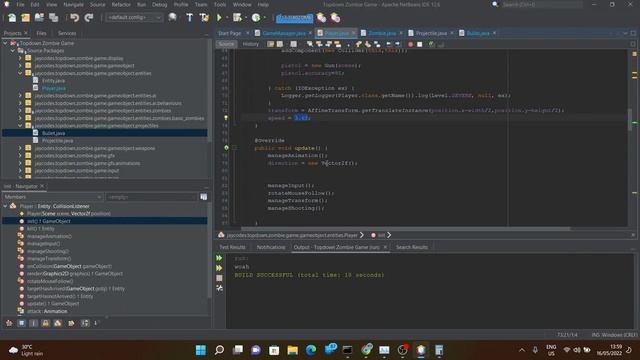The image size is (640, 360).
Task: Open the Refactor menu
Action: [x=121, y=4]
